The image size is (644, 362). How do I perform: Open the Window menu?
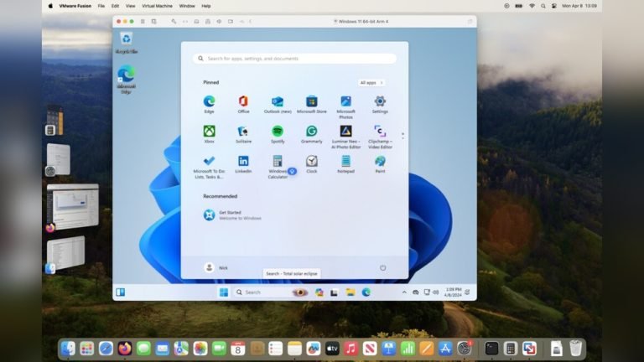tap(187, 6)
